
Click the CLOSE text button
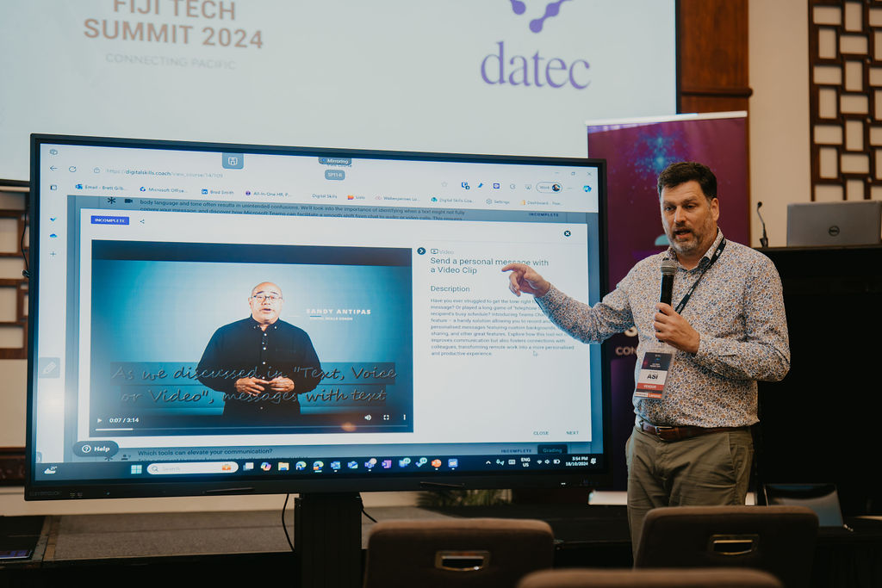point(541,433)
